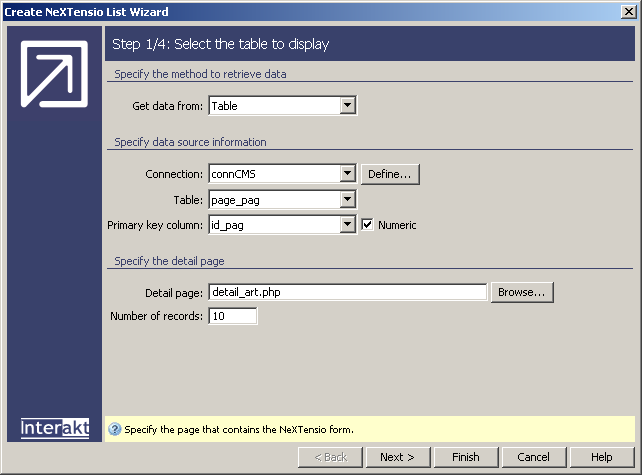This screenshot has width=642, height=475.
Task: Click the Define... connection button
Action: 390,174
